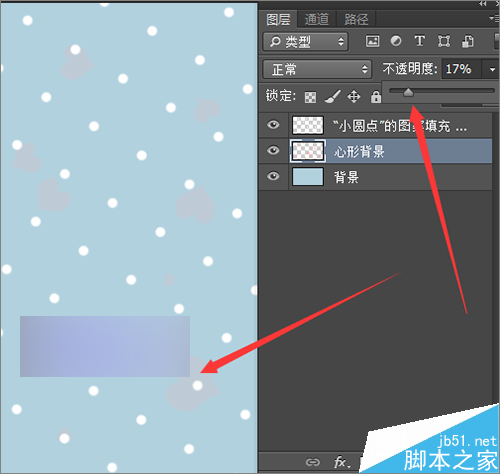Click the opacity dropdown arrow beside 17%
500x474 pixels.
tap(492, 69)
